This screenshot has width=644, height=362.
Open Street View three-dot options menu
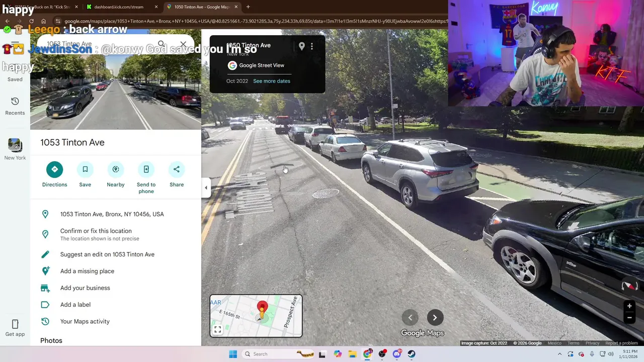click(x=312, y=46)
